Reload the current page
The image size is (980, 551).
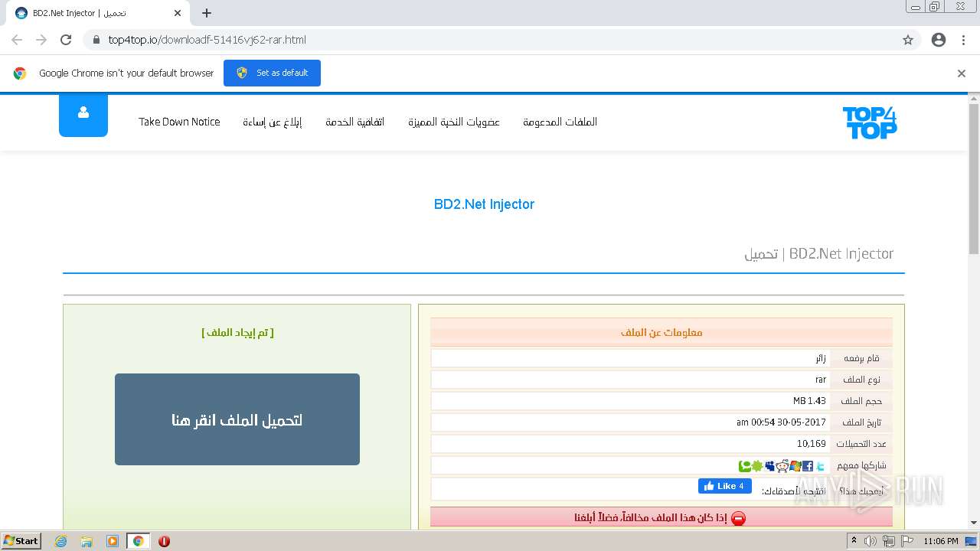66,40
